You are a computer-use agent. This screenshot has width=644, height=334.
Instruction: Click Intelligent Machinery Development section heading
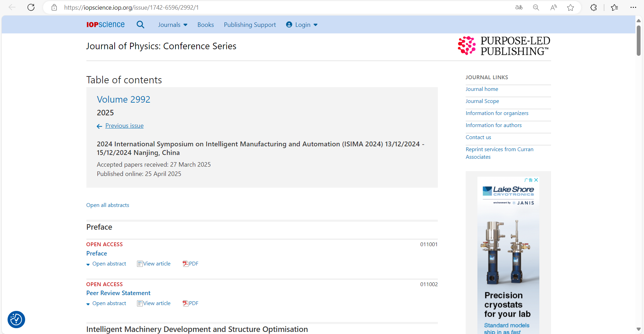pos(197,329)
